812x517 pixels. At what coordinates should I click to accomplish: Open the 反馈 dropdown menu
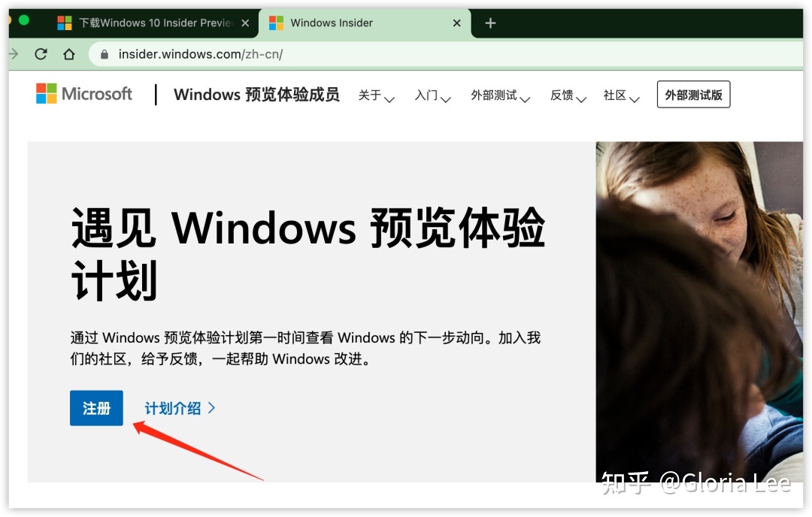click(568, 95)
